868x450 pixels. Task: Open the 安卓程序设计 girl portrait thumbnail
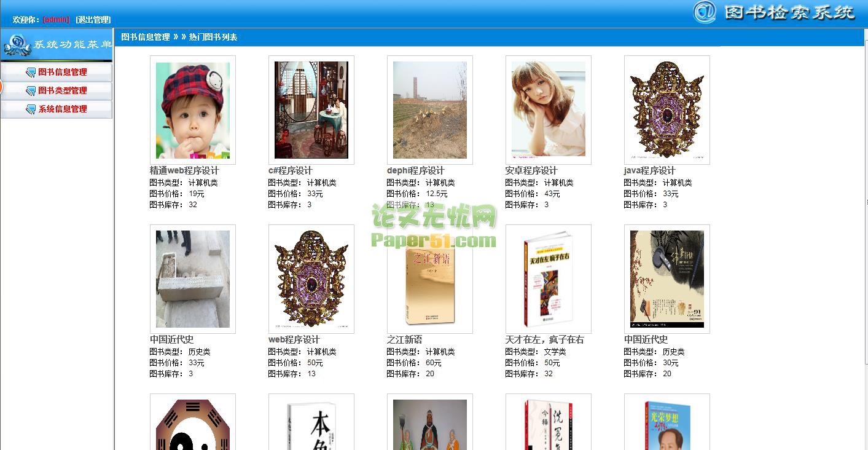tap(549, 110)
